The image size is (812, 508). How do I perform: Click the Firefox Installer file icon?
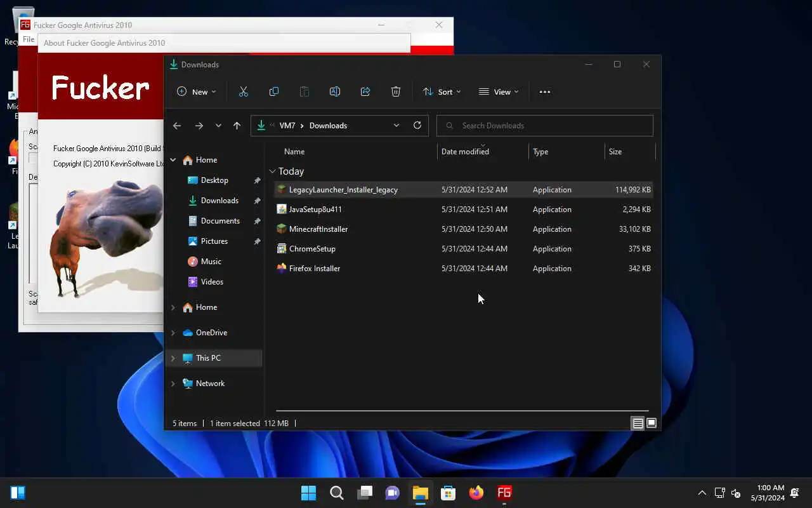pyautogui.click(x=282, y=268)
